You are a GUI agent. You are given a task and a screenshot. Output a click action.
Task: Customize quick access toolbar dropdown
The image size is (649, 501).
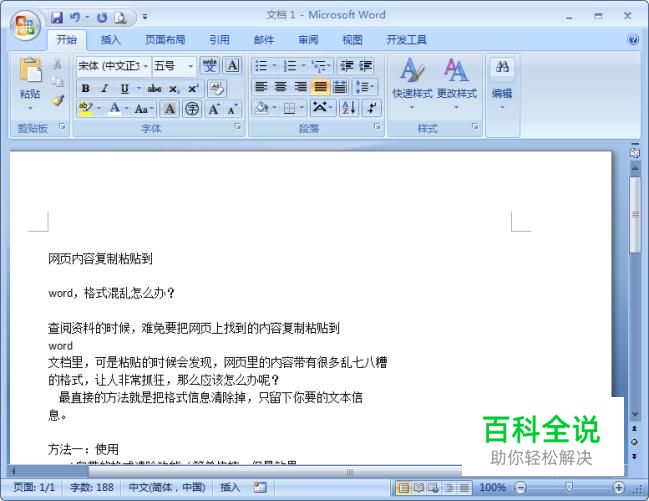pyautogui.click(x=145, y=17)
